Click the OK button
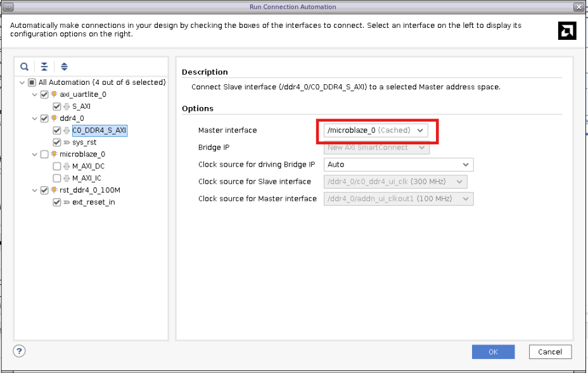The image size is (588, 373). (493, 351)
